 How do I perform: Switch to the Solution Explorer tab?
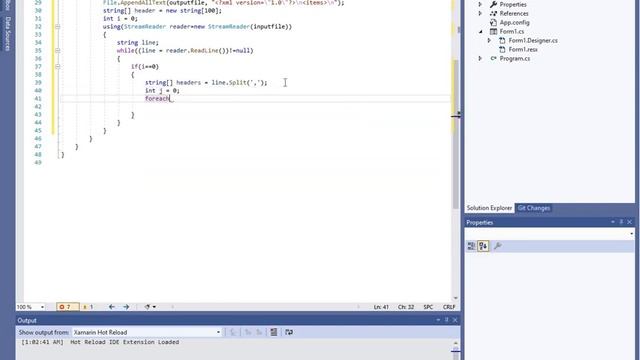pyautogui.click(x=489, y=208)
